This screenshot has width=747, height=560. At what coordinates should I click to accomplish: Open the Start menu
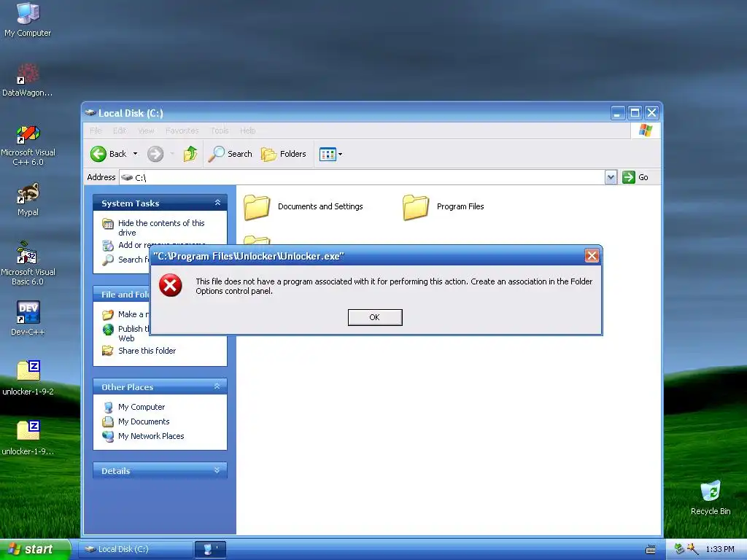coord(35,549)
